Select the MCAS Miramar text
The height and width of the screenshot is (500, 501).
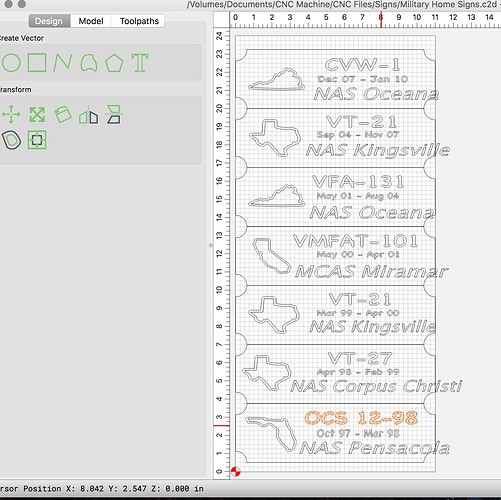(371, 271)
